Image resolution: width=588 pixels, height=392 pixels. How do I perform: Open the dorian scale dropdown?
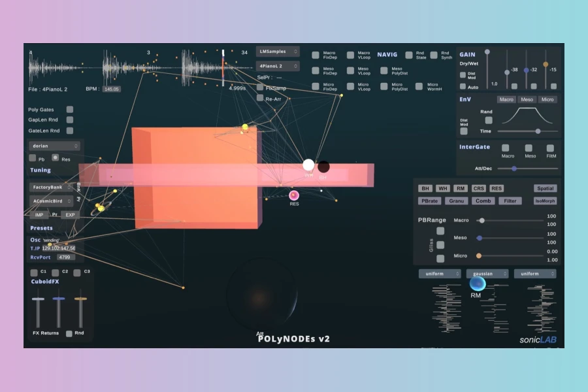click(54, 146)
